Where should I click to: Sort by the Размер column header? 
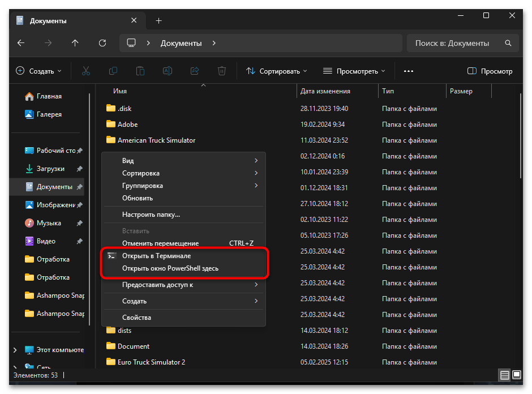tap(469, 91)
